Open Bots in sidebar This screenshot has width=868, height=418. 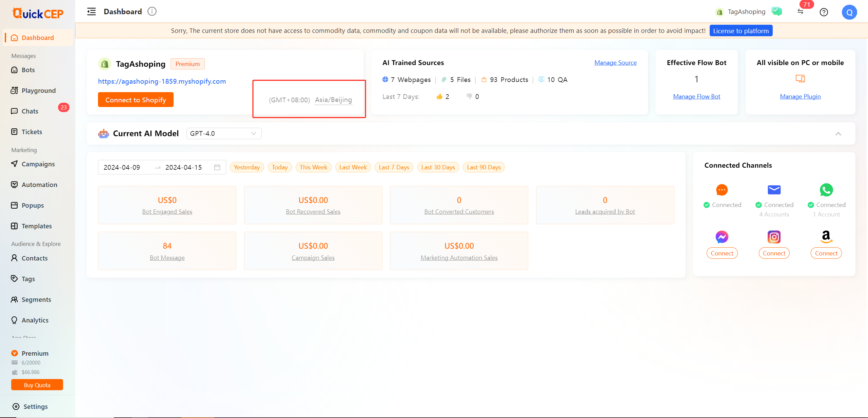coord(28,70)
